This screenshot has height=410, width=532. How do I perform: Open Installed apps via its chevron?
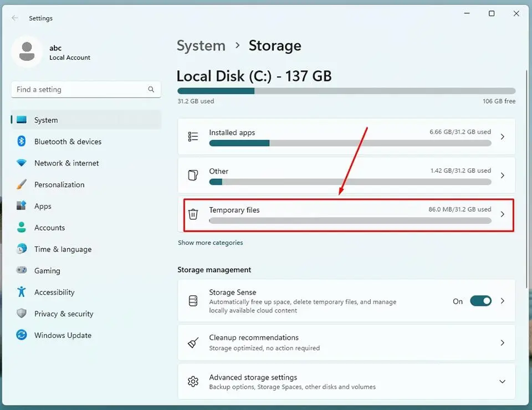[x=503, y=137]
